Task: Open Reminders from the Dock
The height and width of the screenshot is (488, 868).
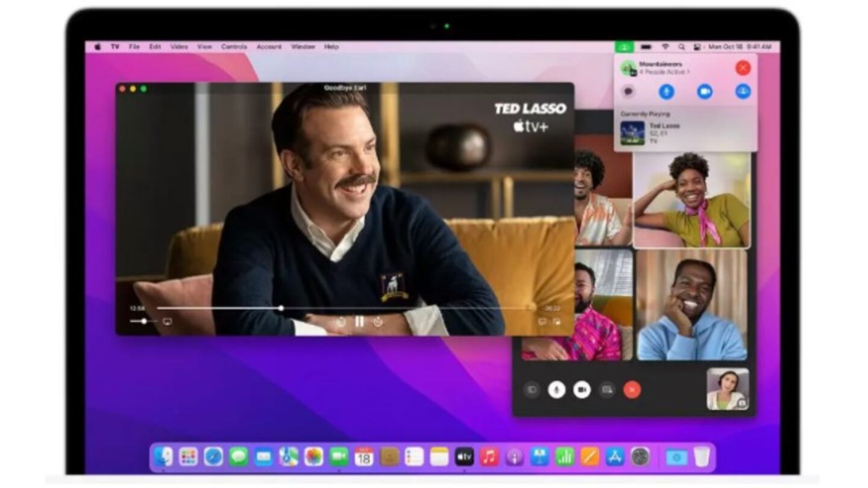Action: point(414,457)
